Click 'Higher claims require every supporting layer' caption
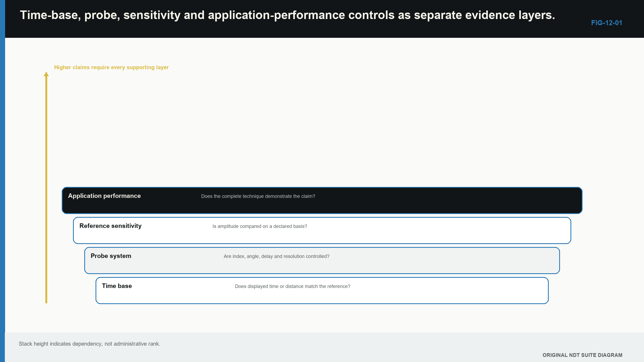Screen dimensions: 644x362 (x=111, y=67)
